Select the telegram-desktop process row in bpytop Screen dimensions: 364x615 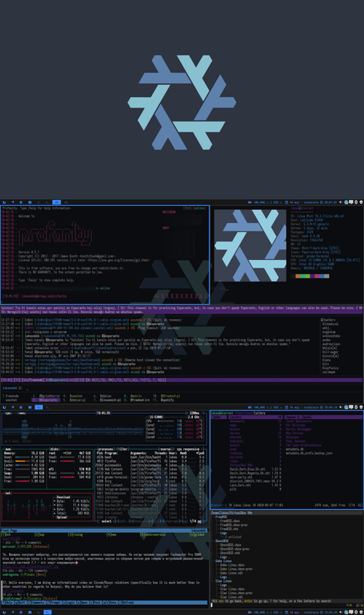[151, 489]
